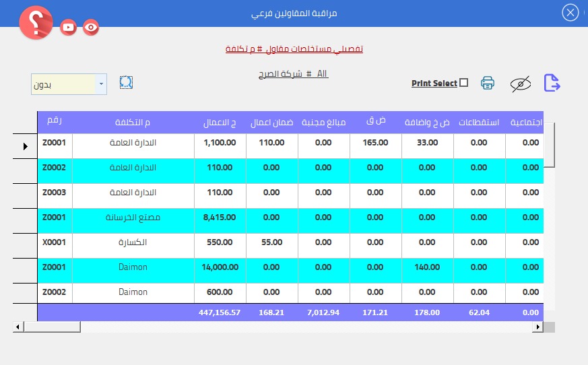The width and height of the screenshot is (588, 365).
Task: Click the ج الاعمال column header
Action: point(220,123)
